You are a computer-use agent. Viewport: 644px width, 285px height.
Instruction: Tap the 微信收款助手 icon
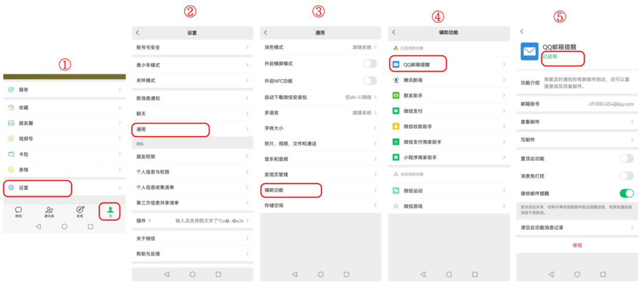(396, 126)
